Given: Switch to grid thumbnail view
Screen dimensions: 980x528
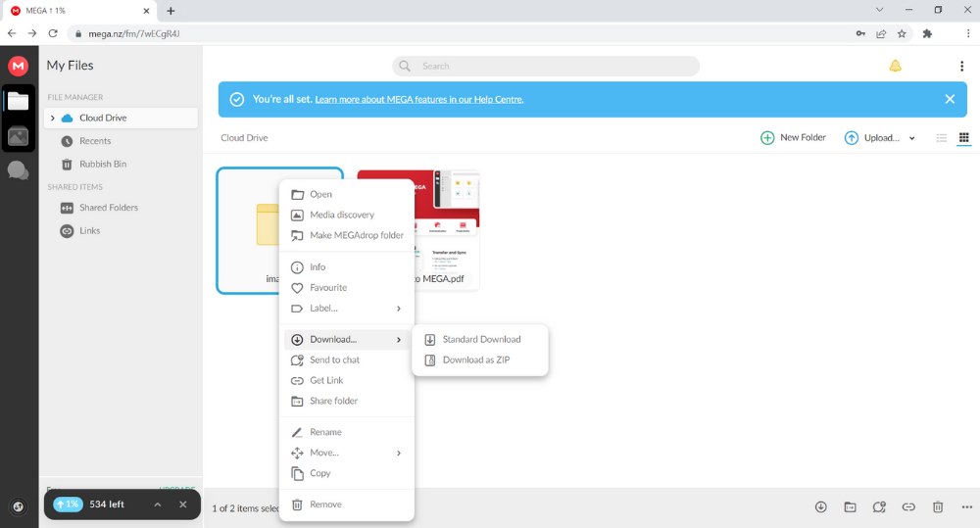Looking at the screenshot, I should [x=963, y=138].
